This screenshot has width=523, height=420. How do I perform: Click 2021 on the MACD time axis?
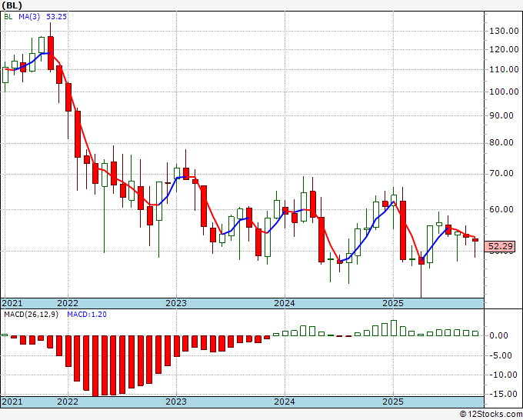(x=12, y=402)
